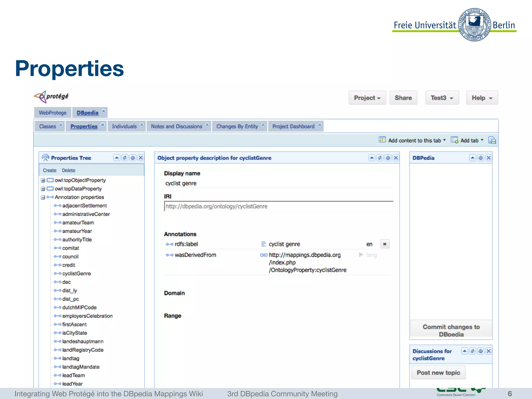Open the Changes By Entity tab
This screenshot has height=399, width=532.
tap(237, 127)
